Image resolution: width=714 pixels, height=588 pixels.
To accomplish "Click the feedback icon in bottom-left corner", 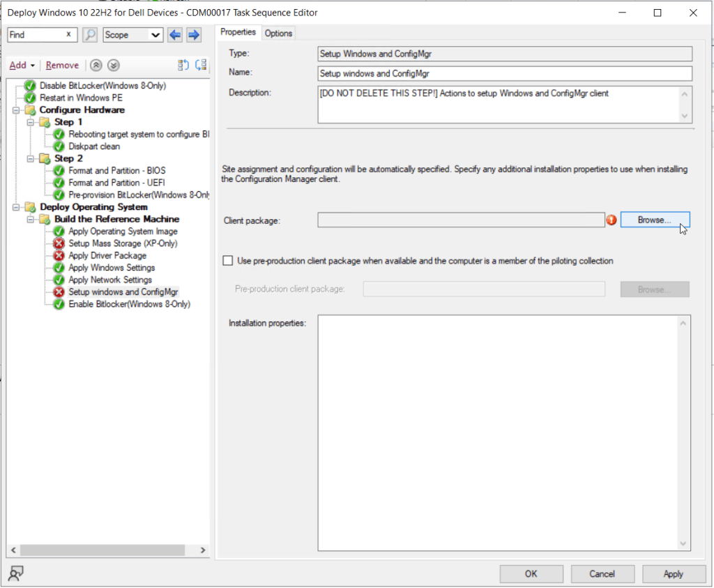I will click(15, 573).
